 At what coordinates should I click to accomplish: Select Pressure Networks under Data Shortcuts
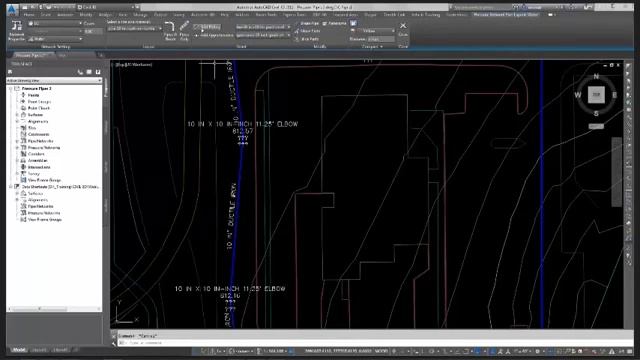[44, 213]
